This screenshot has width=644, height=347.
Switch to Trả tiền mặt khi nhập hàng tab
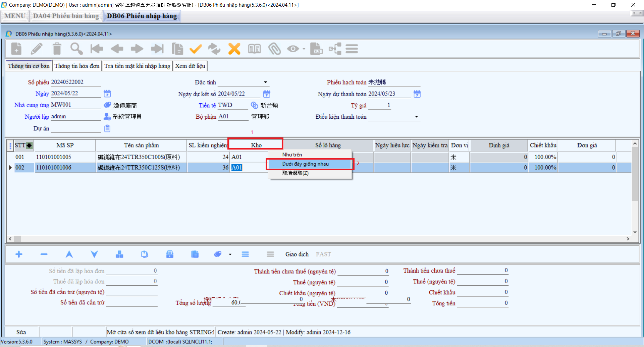137,66
